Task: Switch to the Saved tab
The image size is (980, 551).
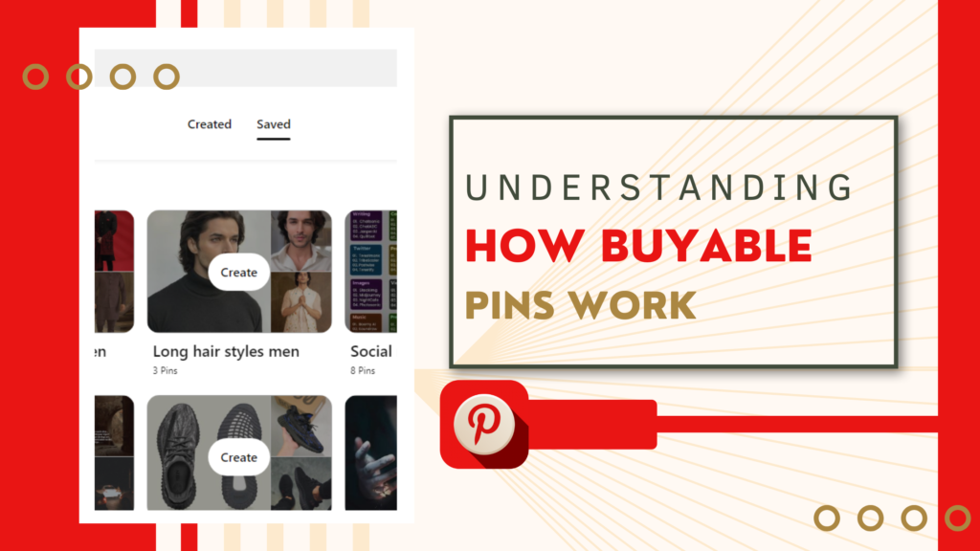Action: click(273, 124)
